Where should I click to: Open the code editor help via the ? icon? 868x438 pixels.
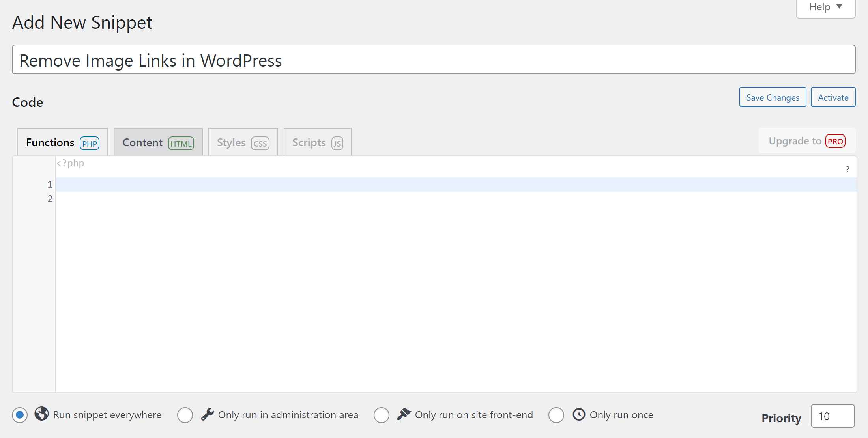point(847,169)
